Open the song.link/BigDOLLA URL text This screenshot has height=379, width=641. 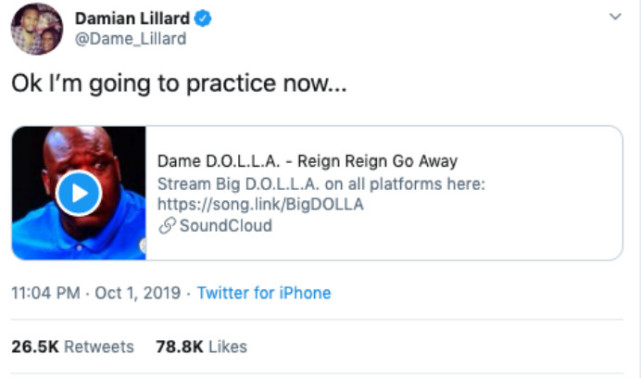(x=260, y=204)
